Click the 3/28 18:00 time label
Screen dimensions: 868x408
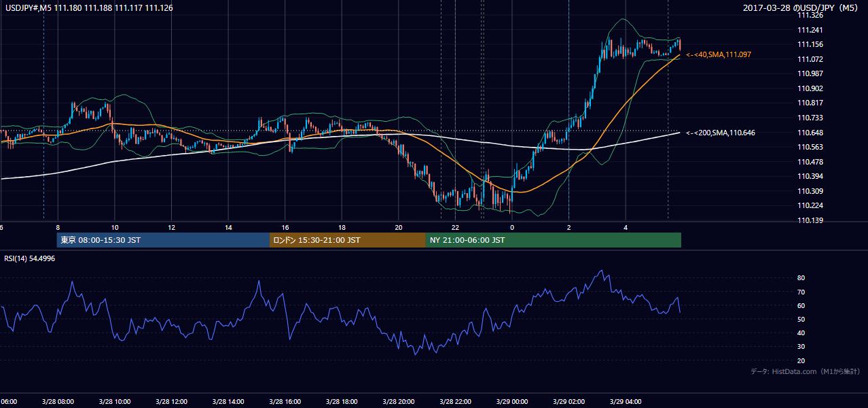[x=342, y=401]
